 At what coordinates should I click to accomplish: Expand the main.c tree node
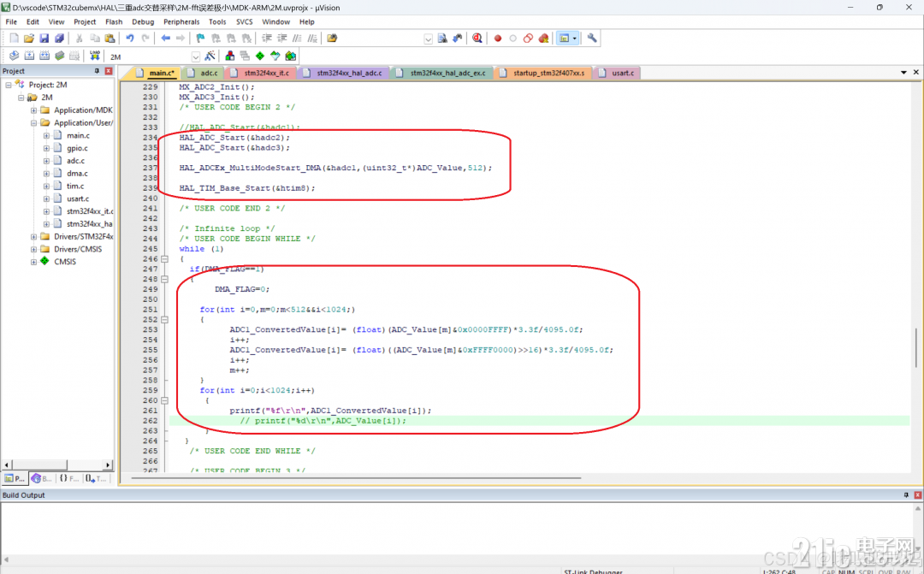tap(46, 135)
